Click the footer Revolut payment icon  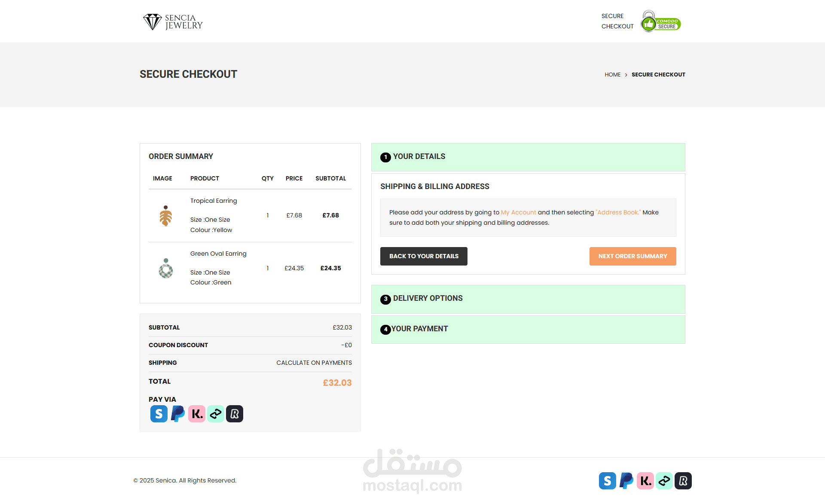[x=683, y=481]
